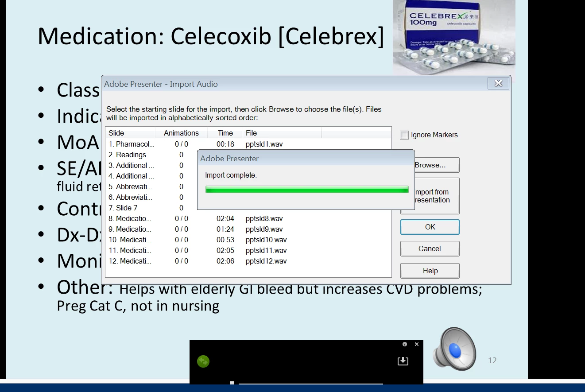
Task: Click the playback bar in black overlay
Action: point(310,383)
